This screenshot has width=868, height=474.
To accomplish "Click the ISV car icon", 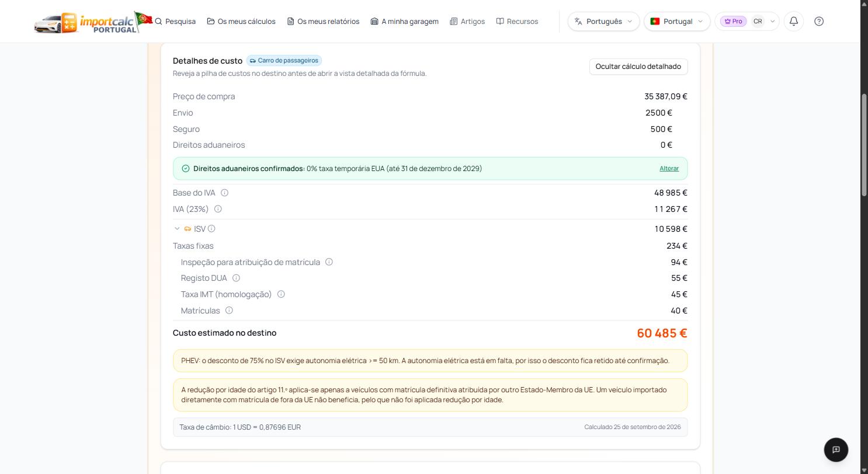I will click(188, 229).
